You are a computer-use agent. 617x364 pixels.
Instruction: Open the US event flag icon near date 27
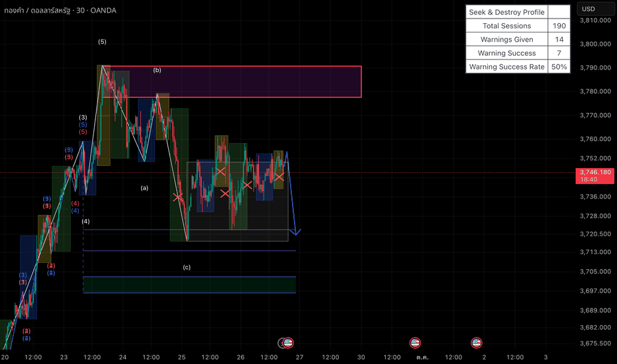point(289,343)
